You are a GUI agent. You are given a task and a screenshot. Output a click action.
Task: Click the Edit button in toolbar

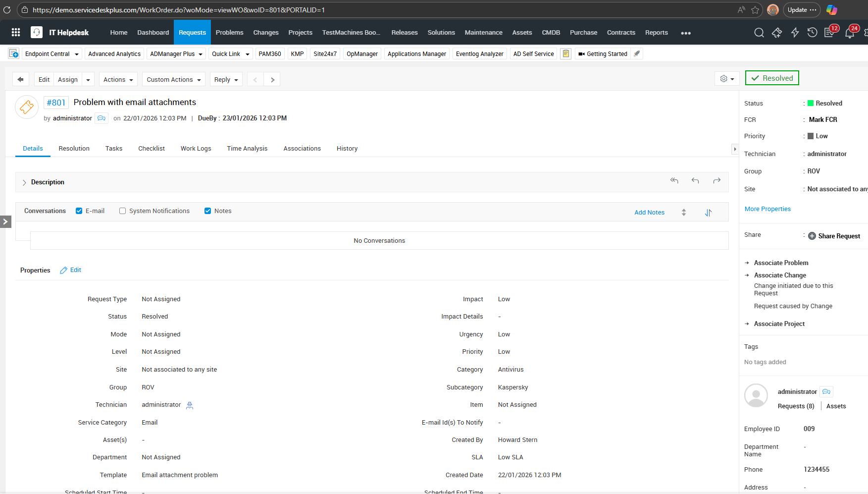tap(44, 80)
